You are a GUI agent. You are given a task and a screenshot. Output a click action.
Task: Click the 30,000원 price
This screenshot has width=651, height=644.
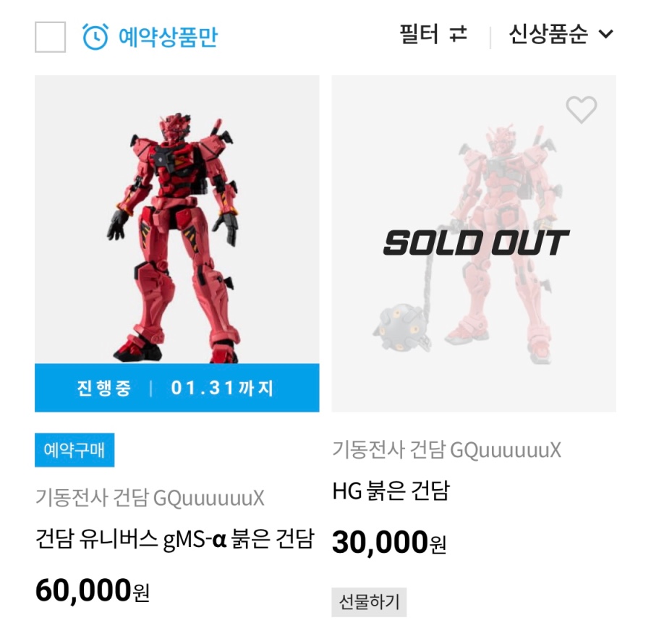click(388, 542)
